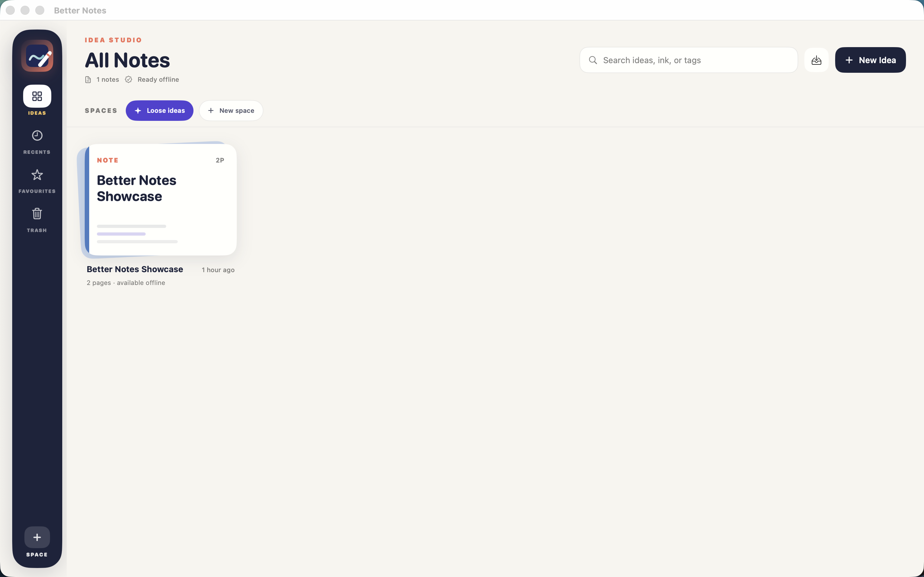Click the SPACES section label
924x577 pixels.
(x=101, y=111)
